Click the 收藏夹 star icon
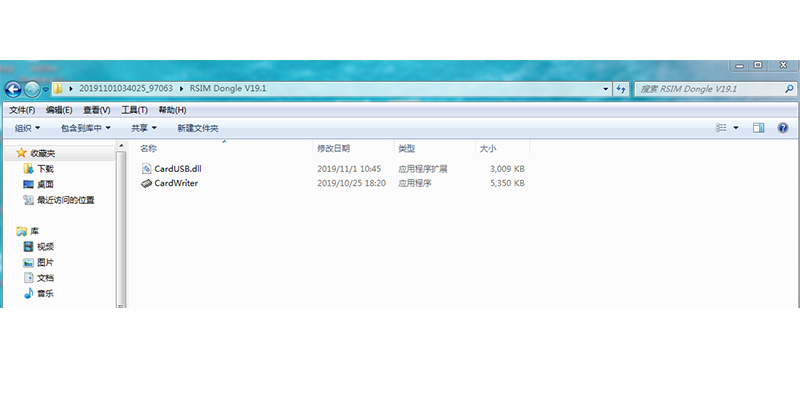 point(21,152)
